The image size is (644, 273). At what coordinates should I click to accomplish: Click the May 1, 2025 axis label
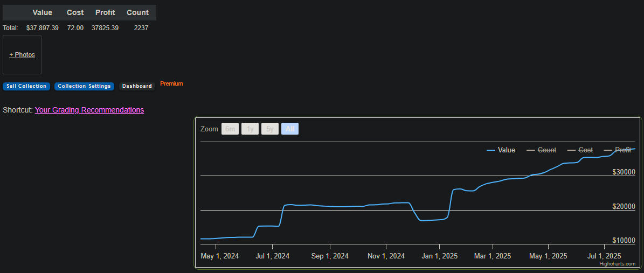pos(548,256)
